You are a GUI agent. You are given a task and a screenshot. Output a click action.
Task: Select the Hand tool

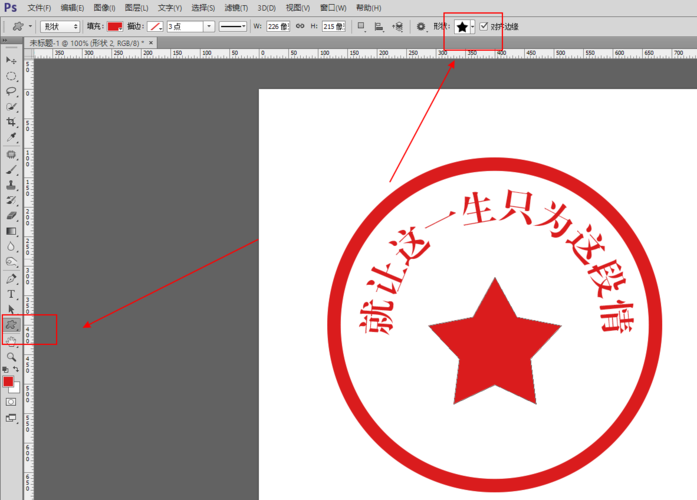click(11, 341)
